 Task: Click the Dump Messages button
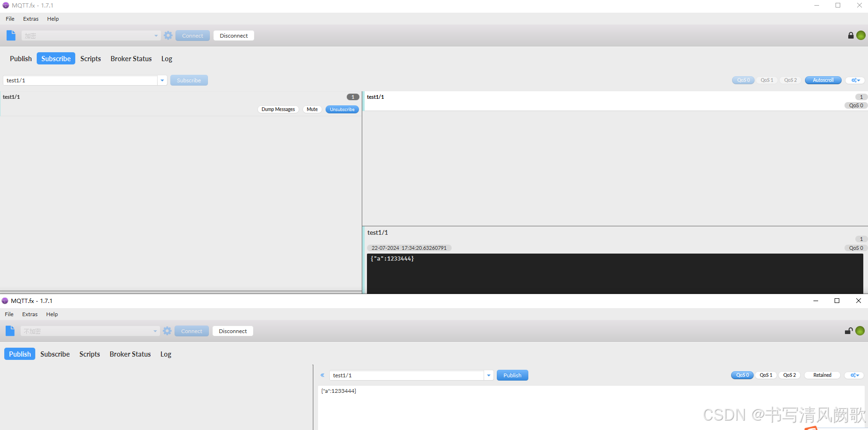pos(278,109)
